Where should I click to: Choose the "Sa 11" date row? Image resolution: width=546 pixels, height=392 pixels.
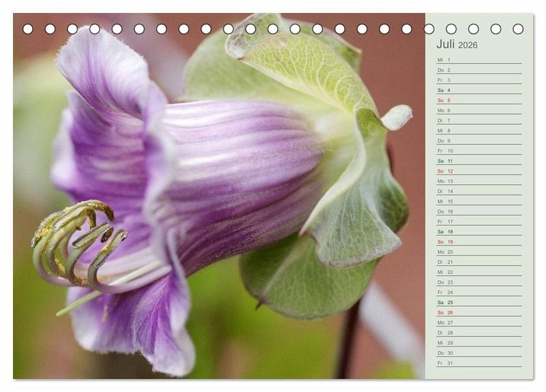tap(479, 161)
